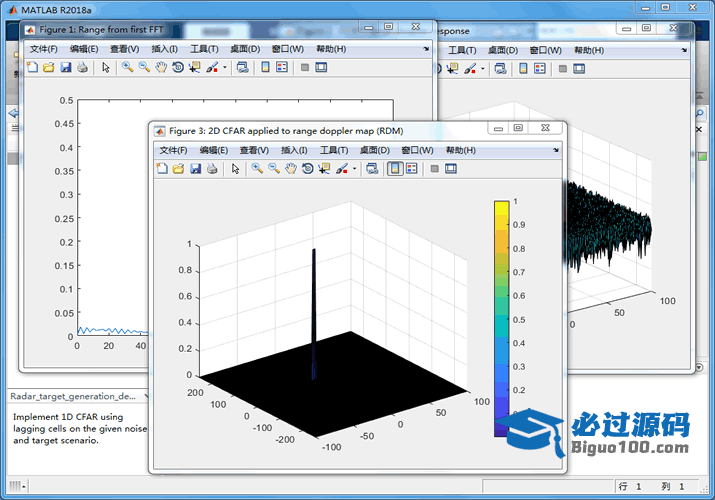Select Edit Plot arrow in Figure 1
The image size is (715, 500).
point(106,67)
